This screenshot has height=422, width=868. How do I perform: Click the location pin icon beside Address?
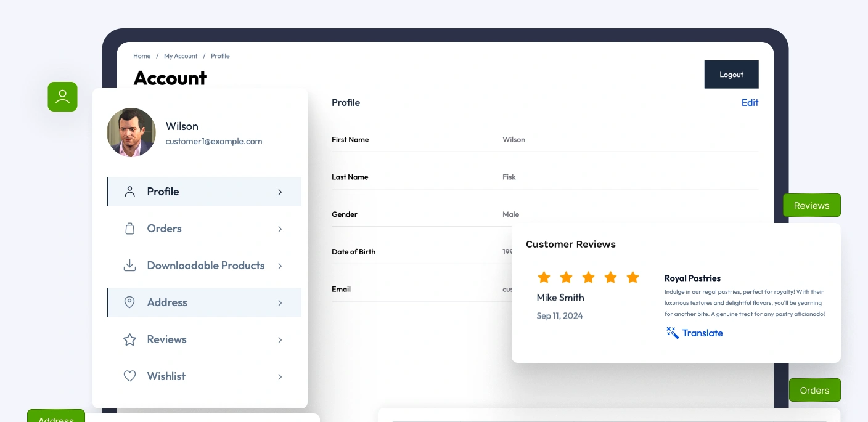[x=129, y=302]
